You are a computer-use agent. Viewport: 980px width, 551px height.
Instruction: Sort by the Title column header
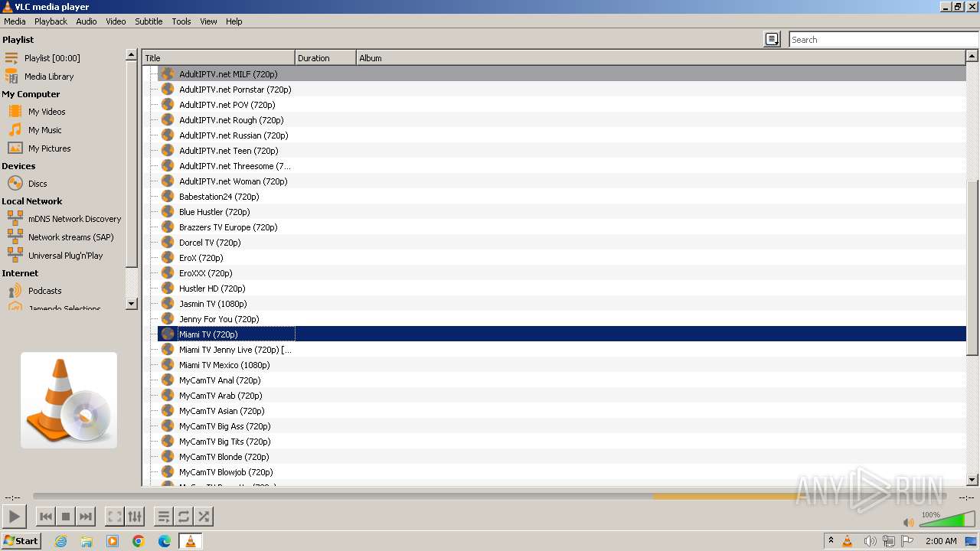(219, 58)
